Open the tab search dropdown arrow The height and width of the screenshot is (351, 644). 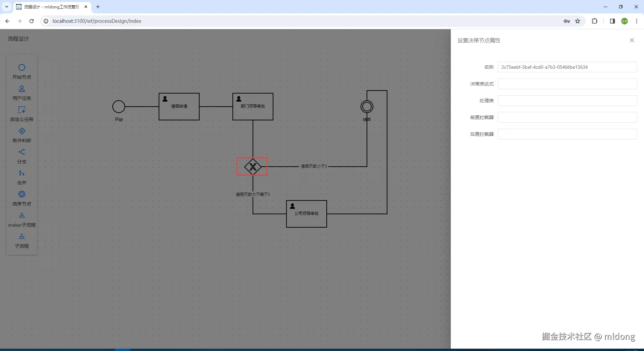[x=6, y=7]
